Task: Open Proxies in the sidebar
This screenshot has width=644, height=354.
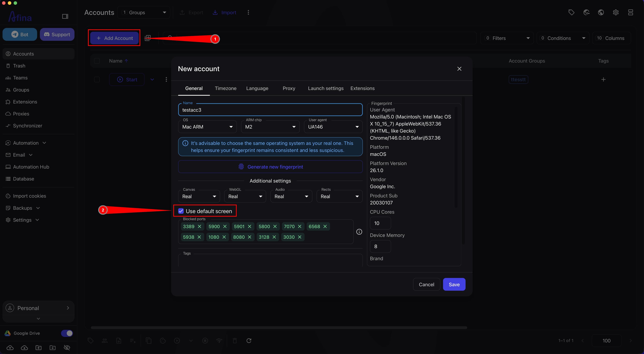Action: coord(39,114)
